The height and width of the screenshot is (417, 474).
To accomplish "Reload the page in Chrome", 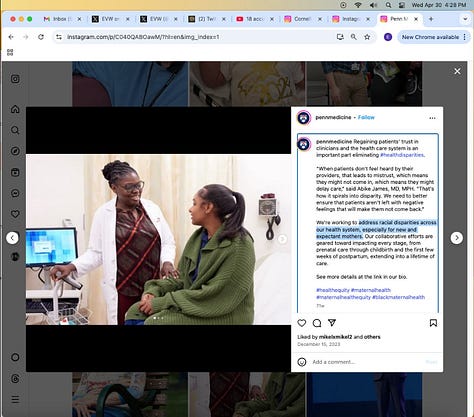I will coord(41,37).
